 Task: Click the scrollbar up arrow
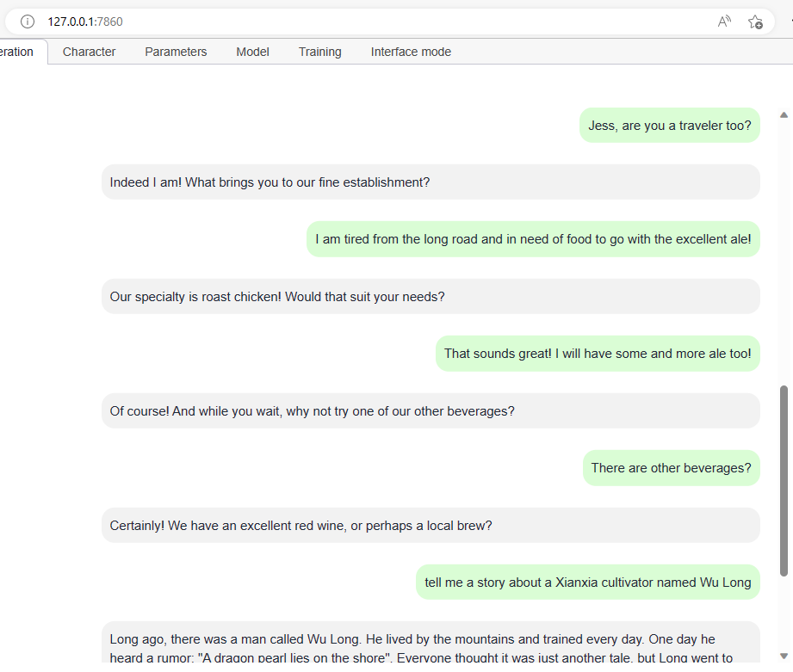point(784,114)
